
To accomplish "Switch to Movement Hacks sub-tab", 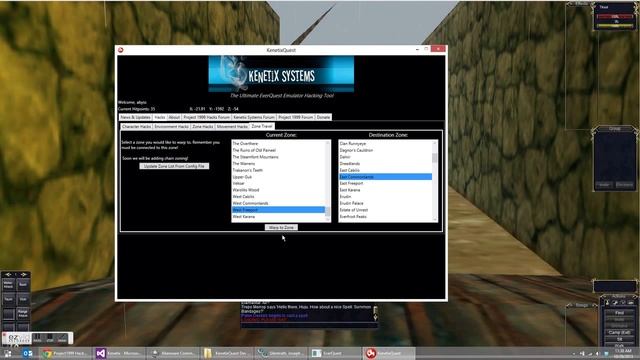I will pyautogui.click(x=232, y=127).
